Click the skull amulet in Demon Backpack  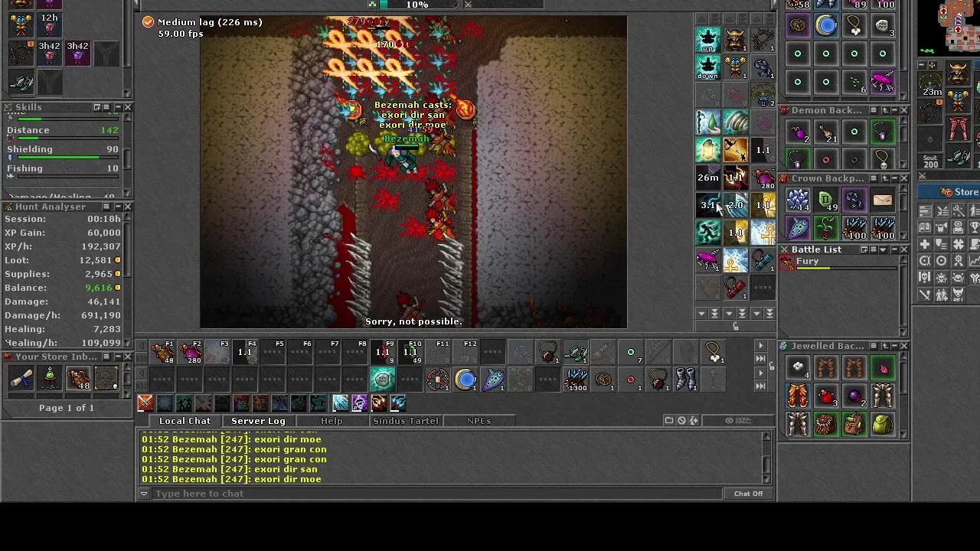tap(882, 160)
